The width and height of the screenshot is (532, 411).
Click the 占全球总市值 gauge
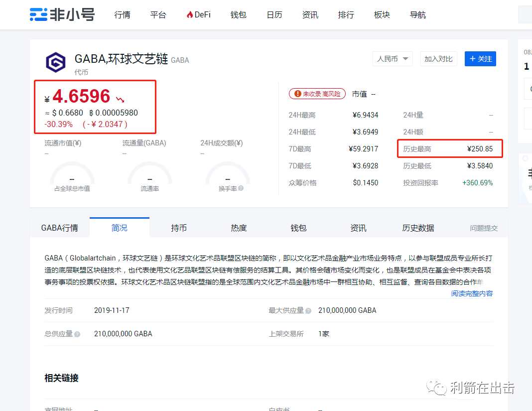72,177
